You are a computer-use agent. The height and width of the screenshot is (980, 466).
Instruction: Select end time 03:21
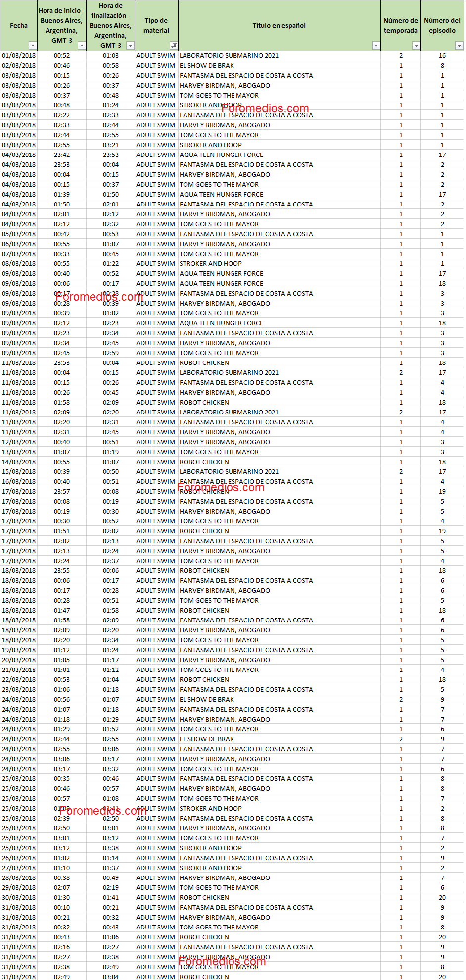(111, 145)
